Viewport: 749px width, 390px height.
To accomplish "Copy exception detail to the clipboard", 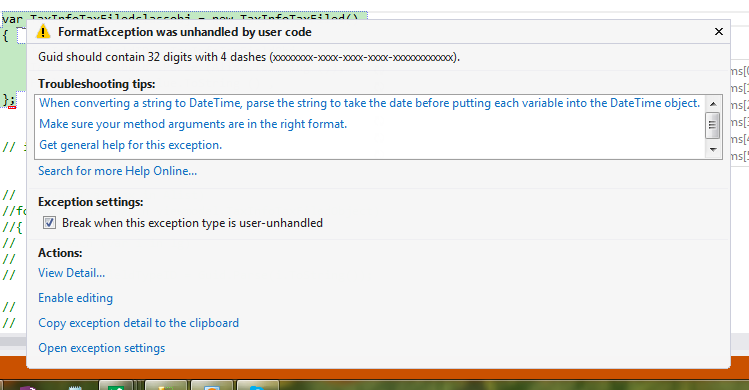I will (x=139, y=323).
